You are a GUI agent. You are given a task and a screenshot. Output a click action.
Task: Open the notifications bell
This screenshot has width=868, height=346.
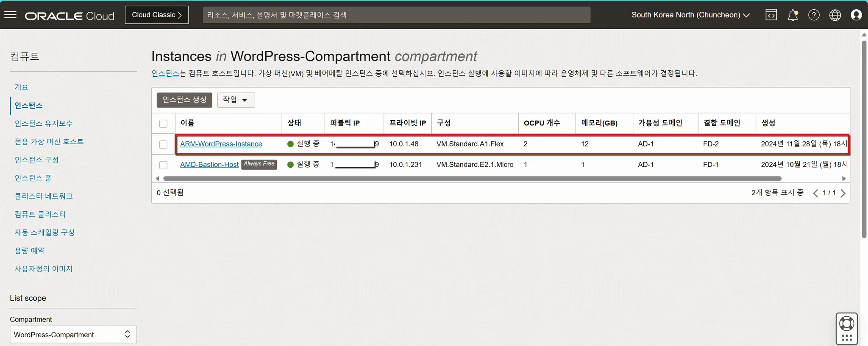click(x=793, y=15)
